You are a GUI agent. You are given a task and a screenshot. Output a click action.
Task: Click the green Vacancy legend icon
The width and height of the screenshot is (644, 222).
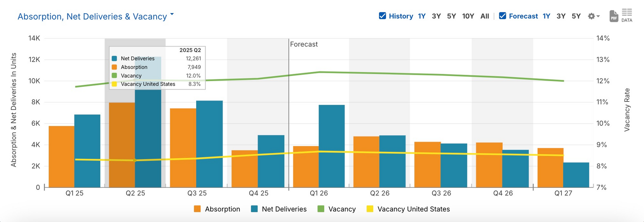[x=321, y=209]
